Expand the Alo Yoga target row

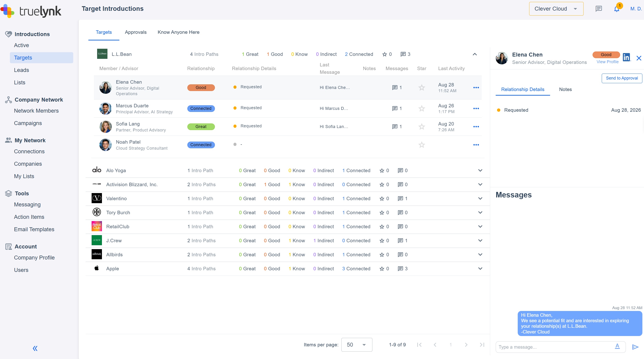[480, 171]
